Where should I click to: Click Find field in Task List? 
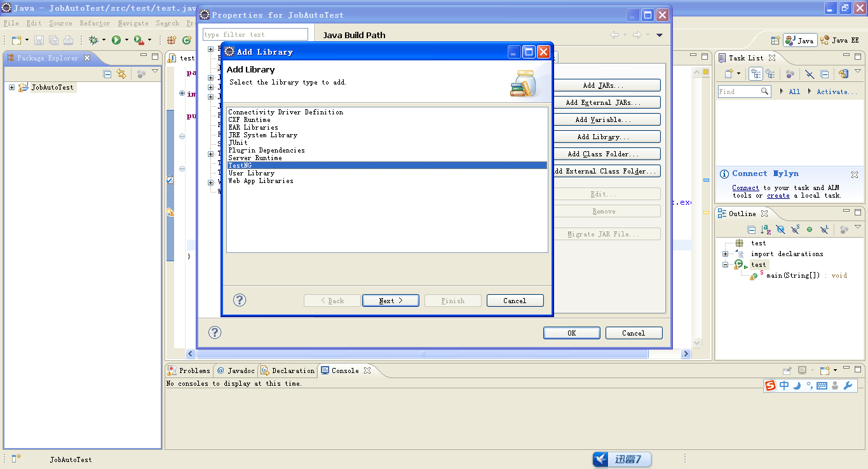click(744, 92)
